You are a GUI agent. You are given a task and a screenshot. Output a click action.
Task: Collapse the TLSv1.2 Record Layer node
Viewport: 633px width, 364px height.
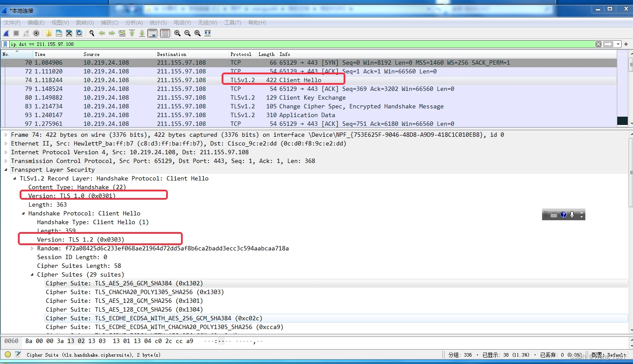pyautogui.click(x=15, y=178)
